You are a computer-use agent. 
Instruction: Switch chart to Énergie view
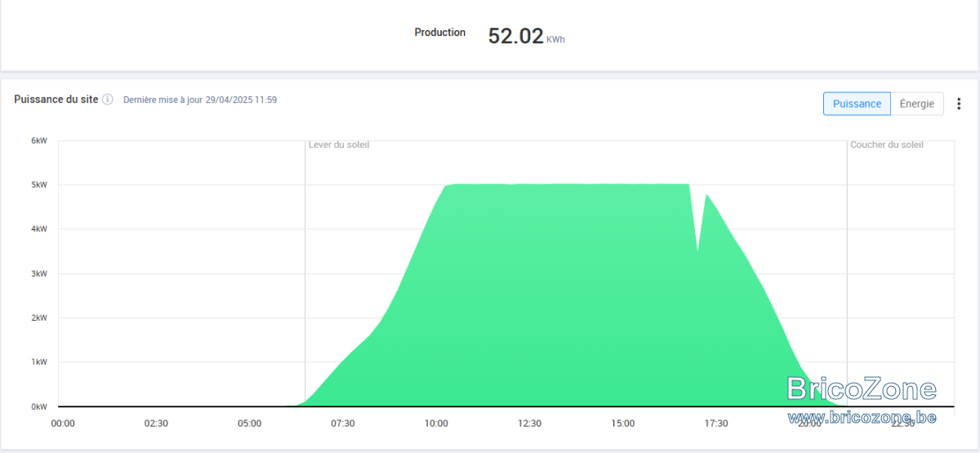coord(917,104)
